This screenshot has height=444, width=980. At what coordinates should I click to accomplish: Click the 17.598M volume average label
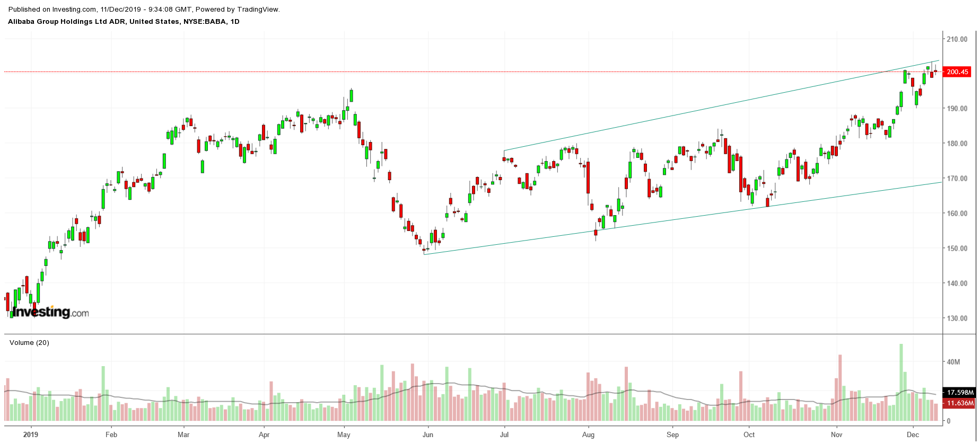pyautogui.click(x=960, y=393)
